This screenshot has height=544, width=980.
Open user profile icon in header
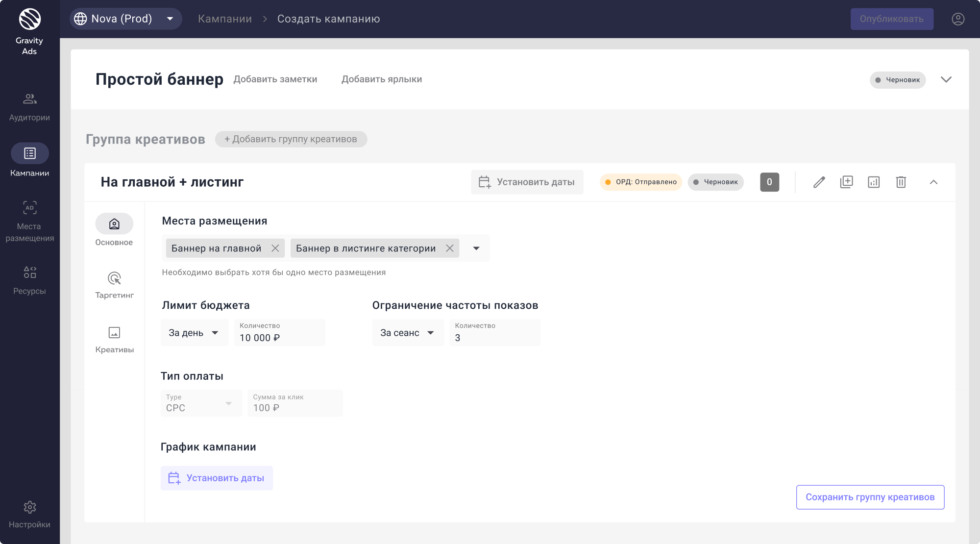[x=958, y=19]
